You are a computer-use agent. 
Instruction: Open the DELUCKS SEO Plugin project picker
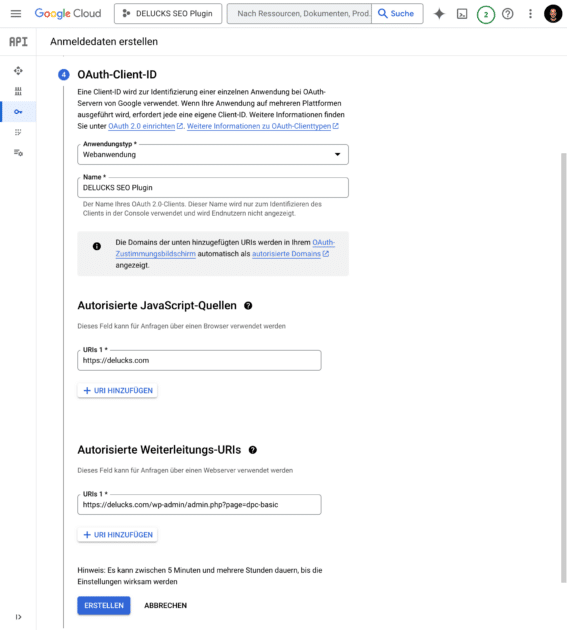168,14
